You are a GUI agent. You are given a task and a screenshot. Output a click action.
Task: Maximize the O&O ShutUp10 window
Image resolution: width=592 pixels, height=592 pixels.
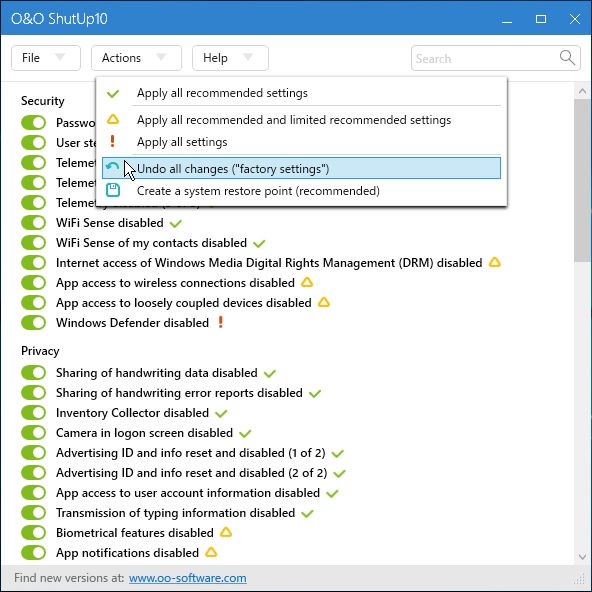pos(541,18)
